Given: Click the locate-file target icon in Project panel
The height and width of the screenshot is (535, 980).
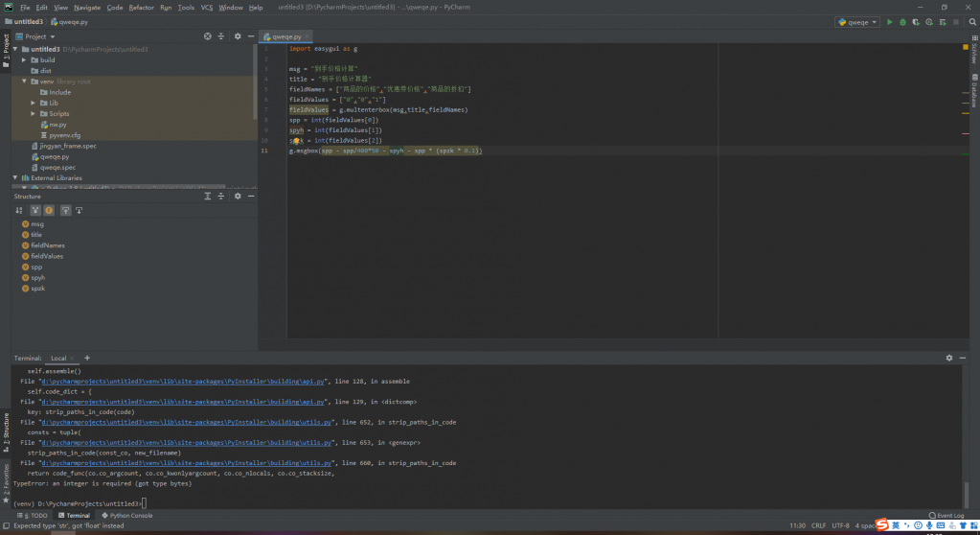Looking at the screenshot, I should pos(208,36).
